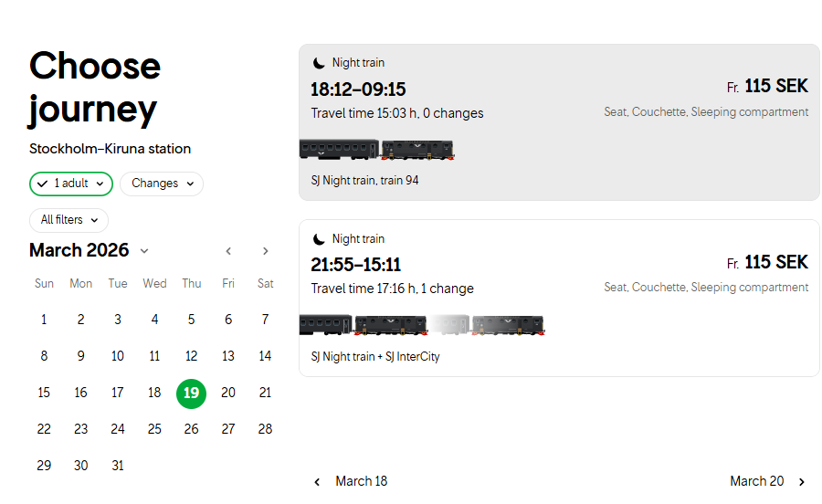Select March 20 in the calendar
The height and width of the screenshot is (504, 822).
click(228, 393)
